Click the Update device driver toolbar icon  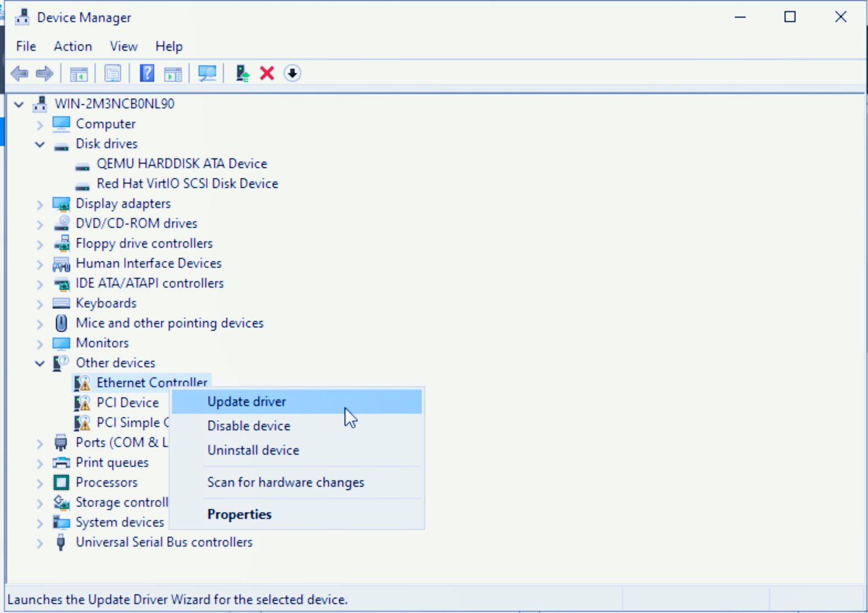tap(242, 73)
